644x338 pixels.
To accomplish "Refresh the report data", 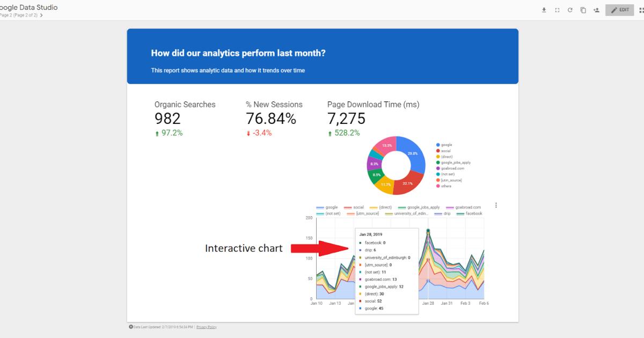I will click(569, 9).
